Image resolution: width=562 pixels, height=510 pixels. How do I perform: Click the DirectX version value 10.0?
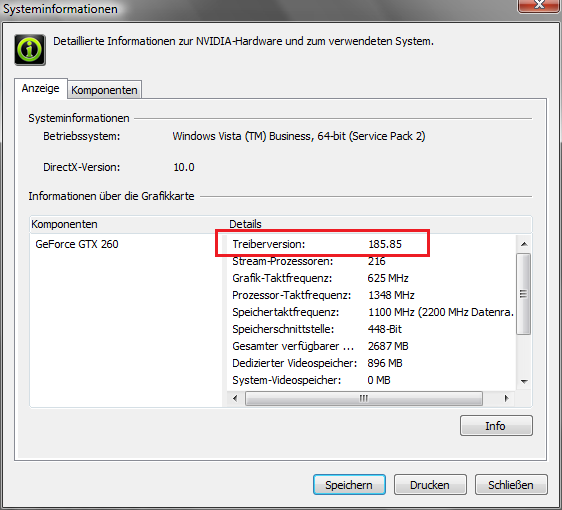point(184,167)
